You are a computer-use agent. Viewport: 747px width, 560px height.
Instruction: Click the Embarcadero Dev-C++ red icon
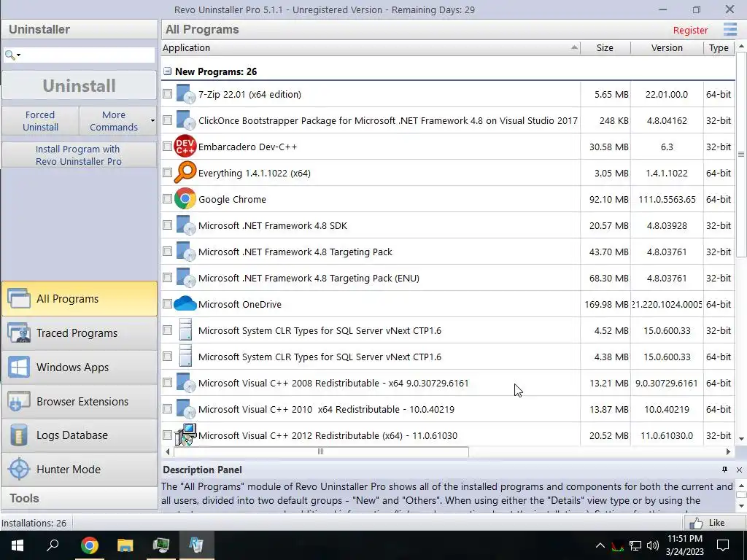[185, 147]
